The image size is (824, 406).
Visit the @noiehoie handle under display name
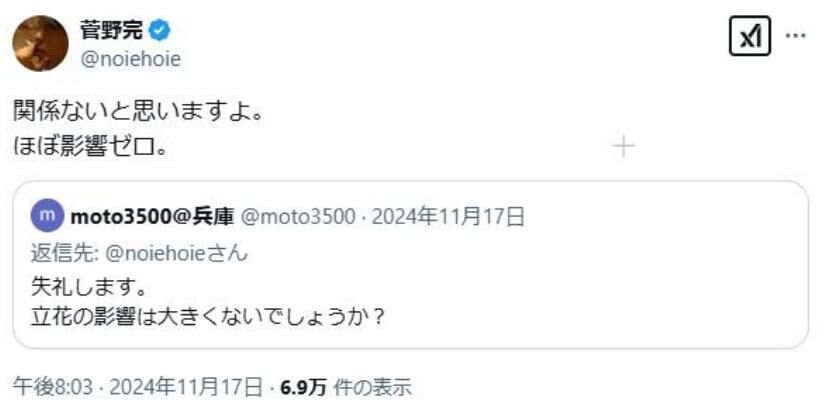click(x=130, y=59)
